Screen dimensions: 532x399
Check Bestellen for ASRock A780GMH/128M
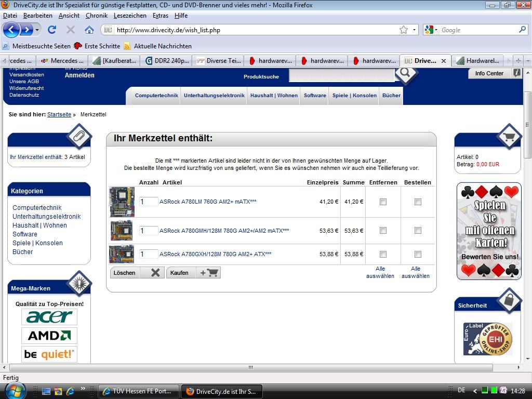click(418, 231)
